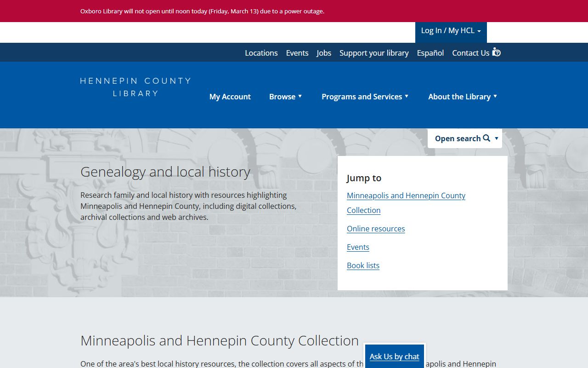Click the Hennepin County Library logo
The width and height of the screenshot is (588, 368).
(136, 87)
